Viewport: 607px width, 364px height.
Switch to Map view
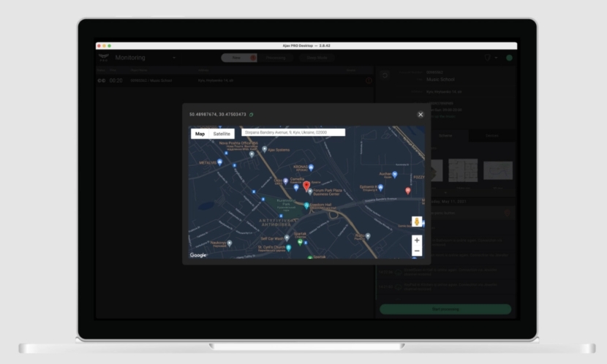[200, 134]
